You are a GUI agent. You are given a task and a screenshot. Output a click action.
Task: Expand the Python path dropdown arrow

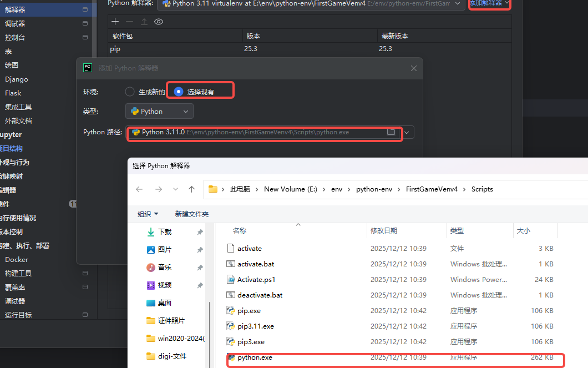click(407, 132)
